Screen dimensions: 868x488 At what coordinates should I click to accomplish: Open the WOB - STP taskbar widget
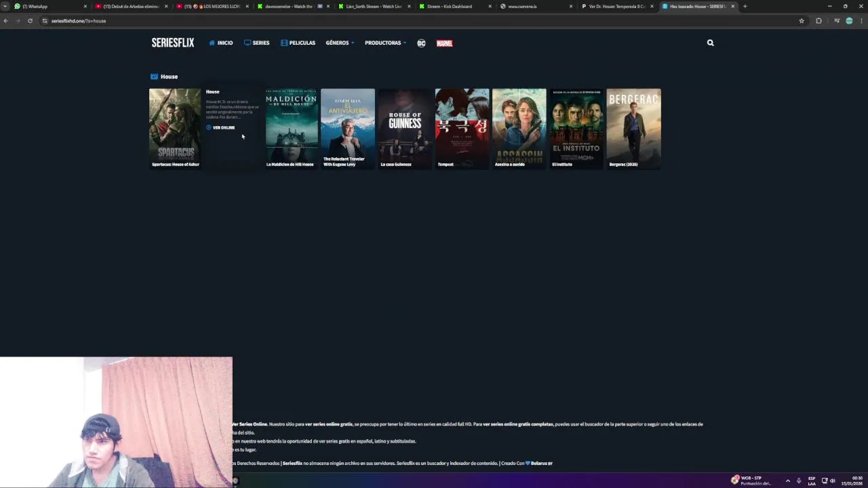[x=751, y=481]
